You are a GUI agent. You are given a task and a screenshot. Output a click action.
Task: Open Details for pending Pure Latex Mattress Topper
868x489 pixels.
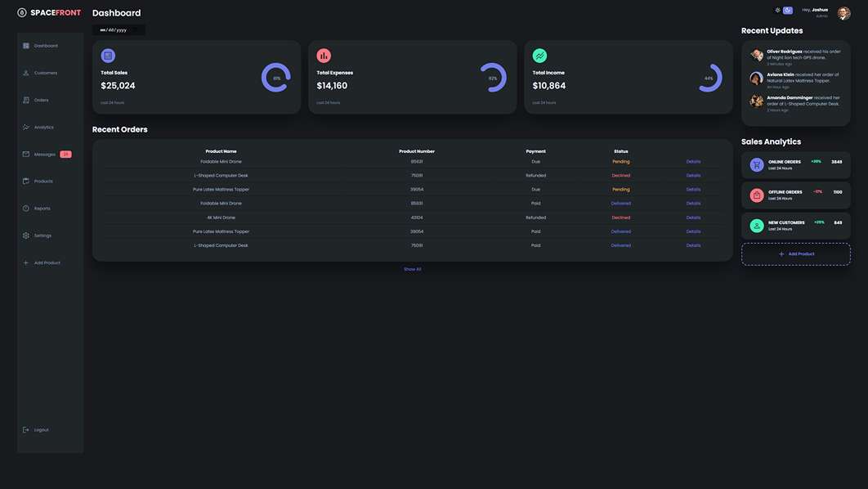(694, 190)
